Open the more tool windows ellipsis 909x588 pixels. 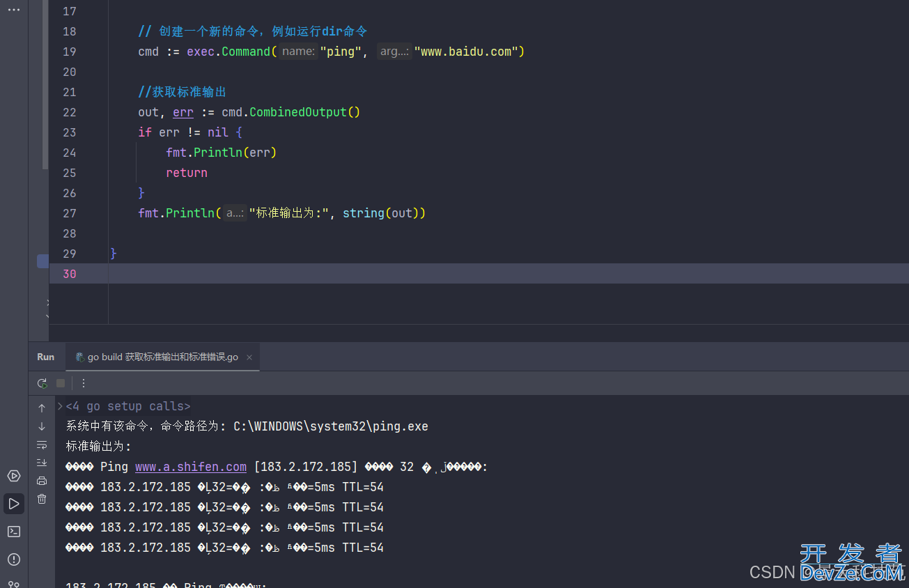click(x=14, y=10)
